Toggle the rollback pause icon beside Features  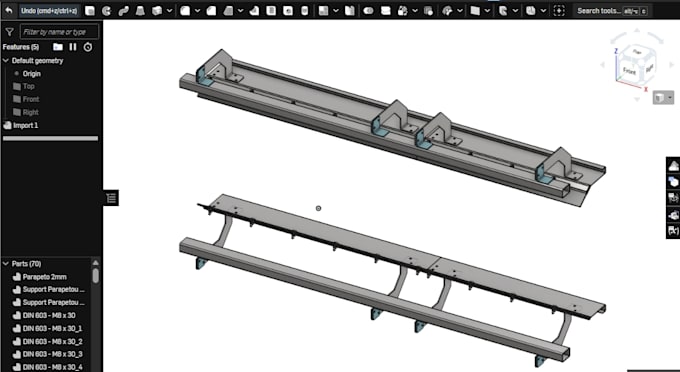click(x=73, y=47)
